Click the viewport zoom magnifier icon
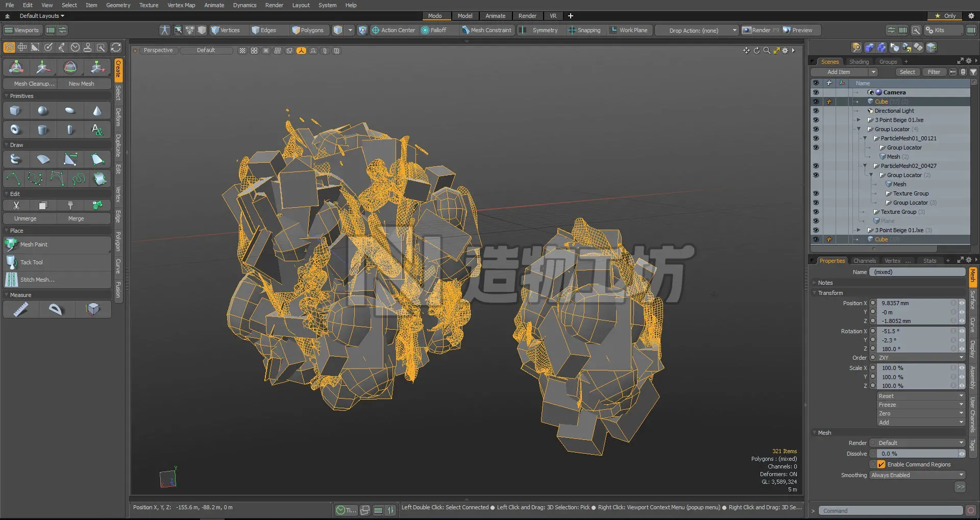 click(767, 51)
